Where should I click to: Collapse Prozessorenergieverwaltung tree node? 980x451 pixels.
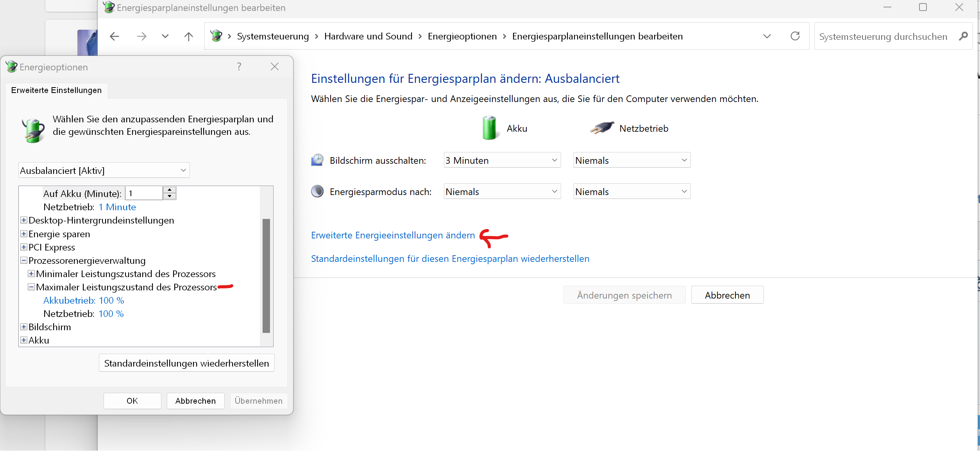pyautogui.click(x=24, y=260)
